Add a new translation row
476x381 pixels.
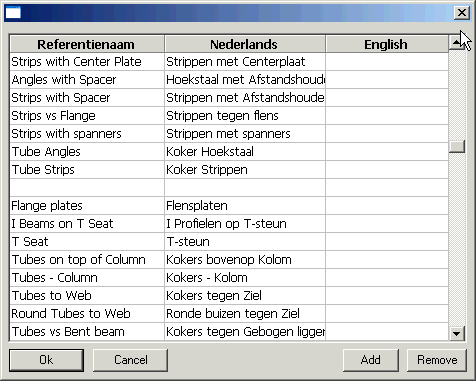pos(371,360)
